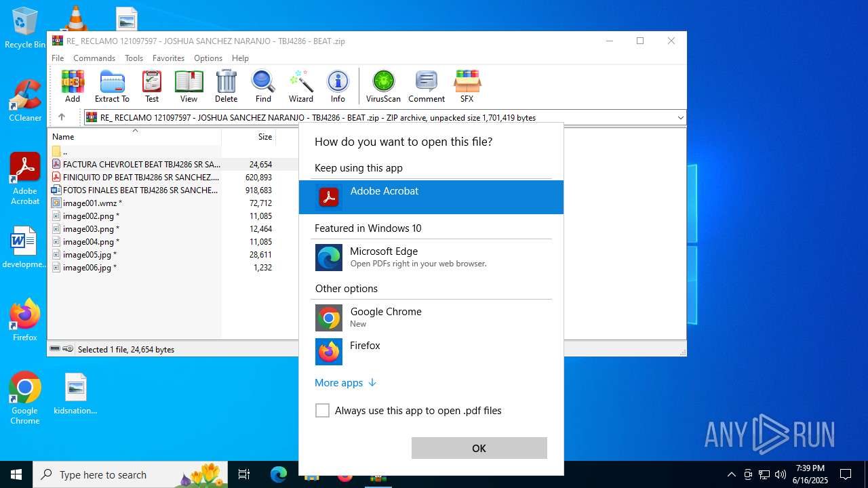Image resolution: width=868 pixels, height=488 pixels.
Task: Open the Options menu
Action: (x=208, y=58)
